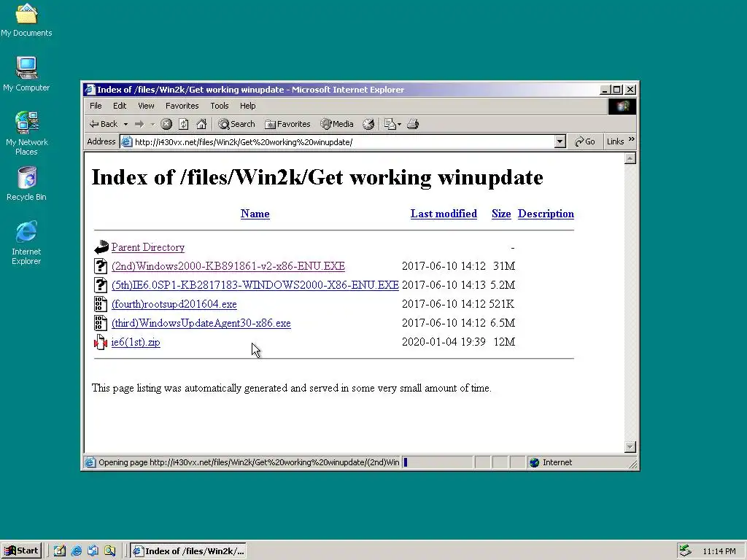This screenshot has width=747, height=560.
Task: Expand the Address bar dropdown
Action: [560, 142]
